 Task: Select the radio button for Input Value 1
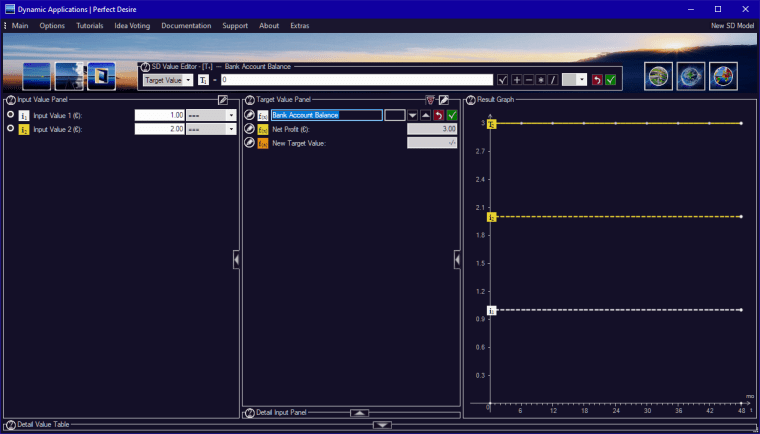coord(10,115)
